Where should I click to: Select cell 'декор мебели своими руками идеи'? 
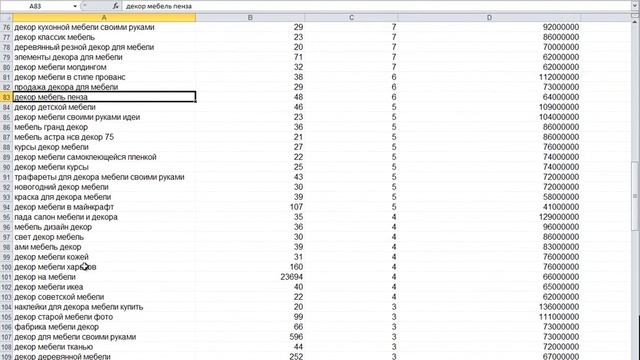[x=104, y=117]
